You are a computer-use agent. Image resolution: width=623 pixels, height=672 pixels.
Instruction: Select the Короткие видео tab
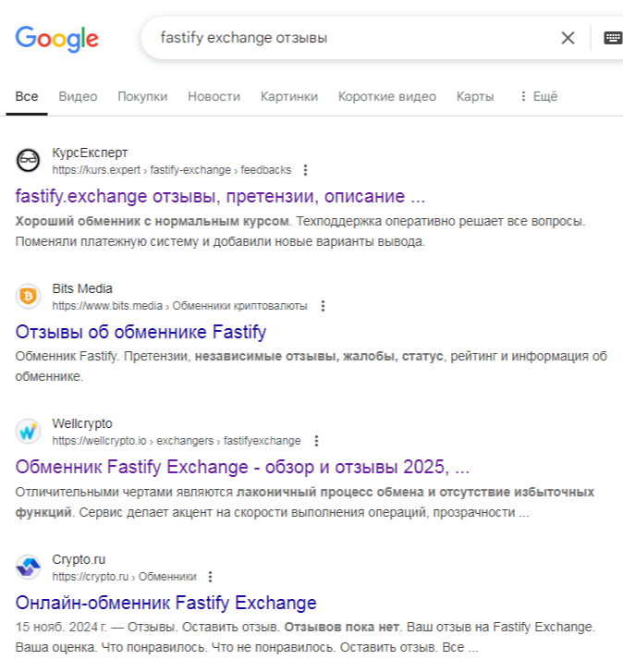386,96
